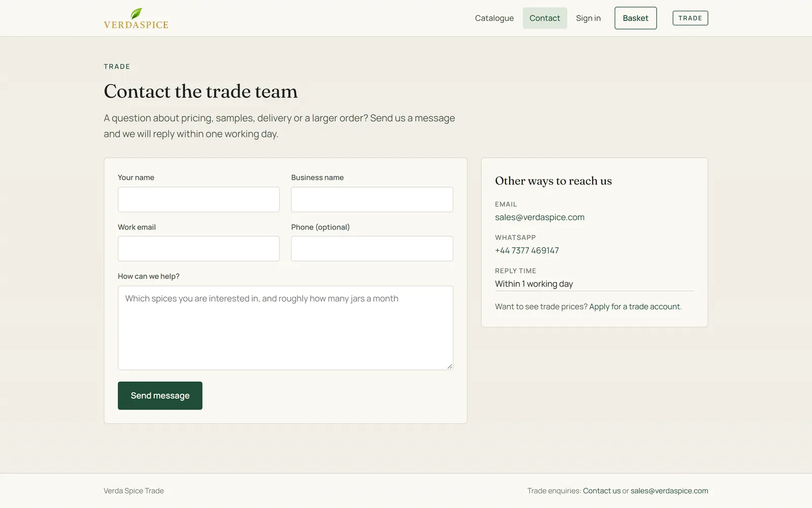Screen dimensions: 812x508
Task: Open WhatsApp number +44 7377 469147
Action: click(x=527, y=250)
